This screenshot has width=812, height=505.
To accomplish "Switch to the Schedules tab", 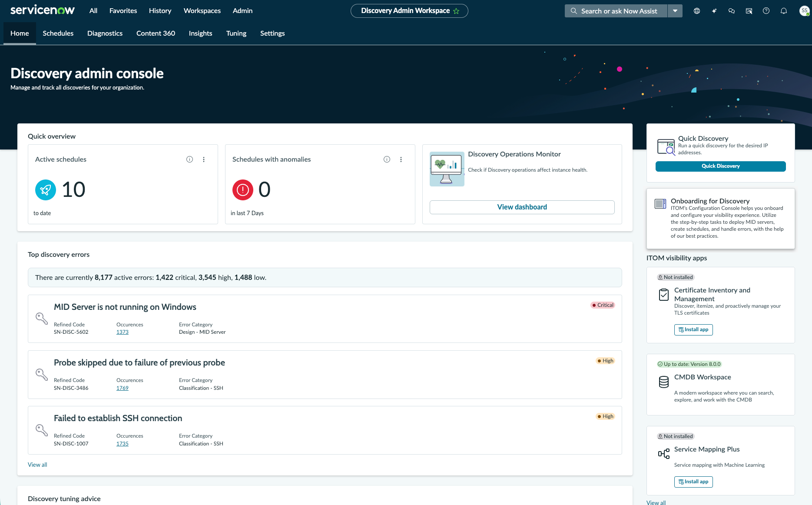I will (x=58, y=33).
